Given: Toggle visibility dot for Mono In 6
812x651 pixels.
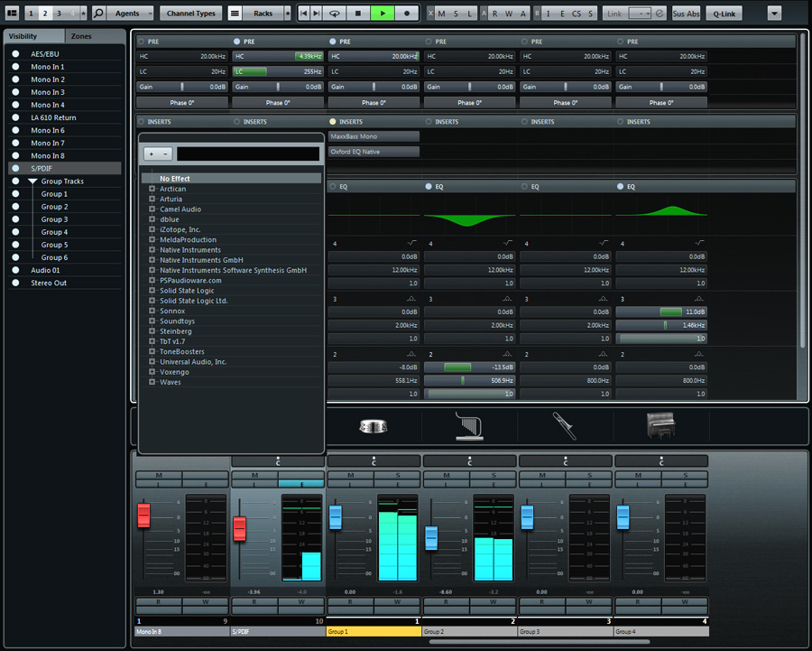Looking at the screenshot, I should click(x=15, y=130).
